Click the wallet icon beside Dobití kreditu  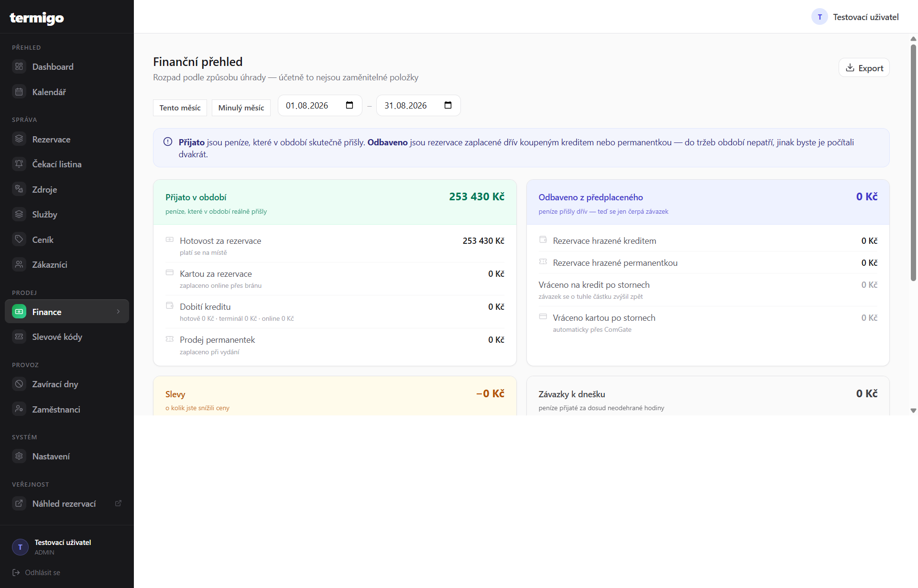tap(170, 305)
